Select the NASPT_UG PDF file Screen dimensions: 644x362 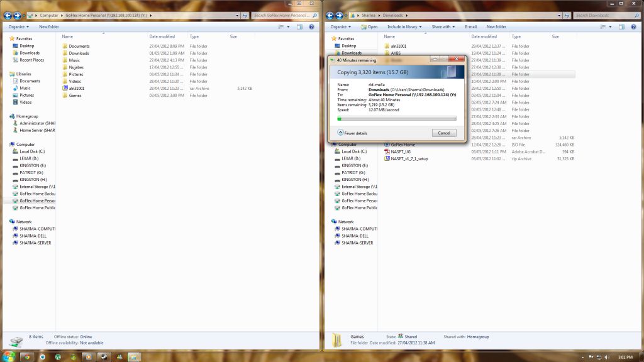point(400,151)
